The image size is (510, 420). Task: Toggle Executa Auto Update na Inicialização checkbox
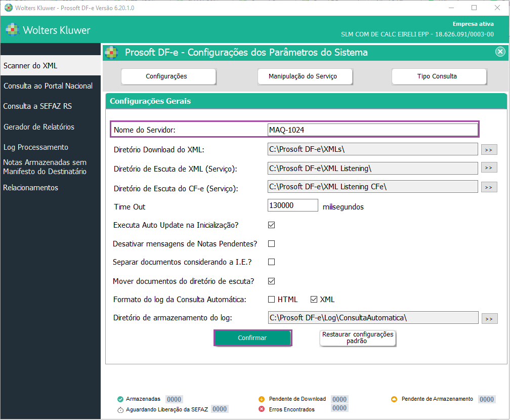tap(271, 225)
